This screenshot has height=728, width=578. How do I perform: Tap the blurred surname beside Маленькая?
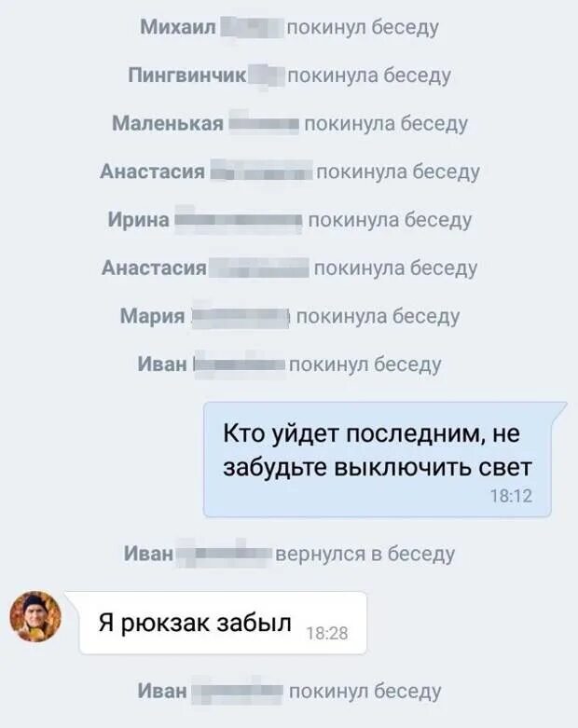tap(264, 123)
